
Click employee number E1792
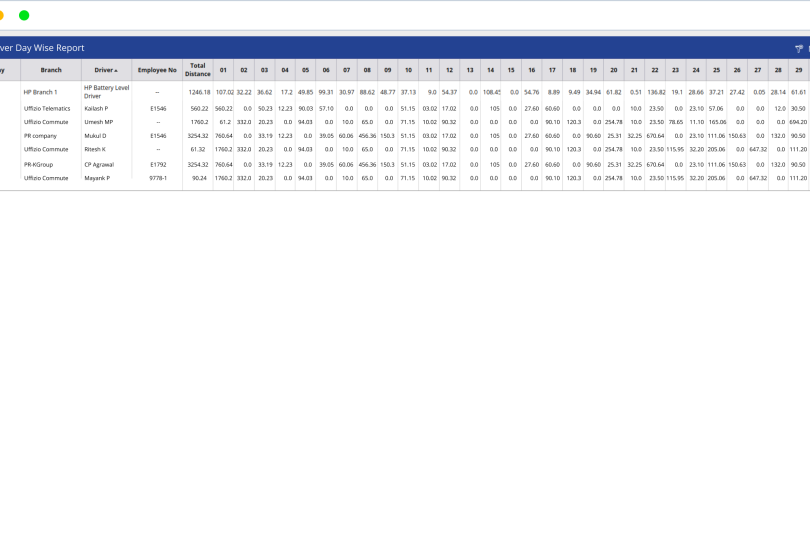click(x=157, y=164)
